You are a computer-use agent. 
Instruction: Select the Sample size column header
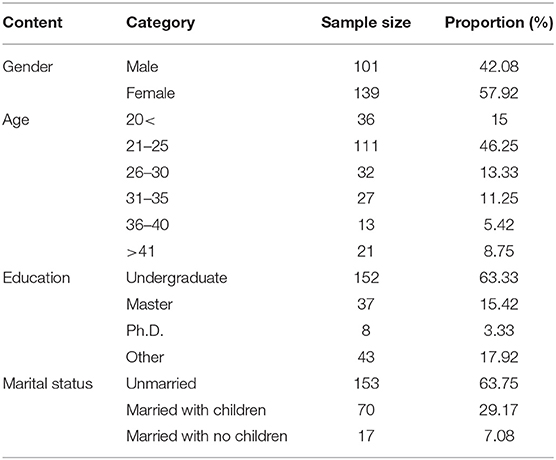pos(366,23)
